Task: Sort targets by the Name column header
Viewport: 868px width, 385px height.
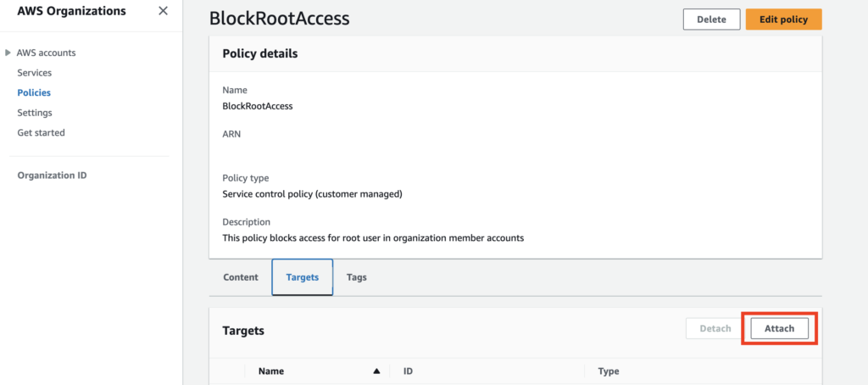Action: (x=271, y=371)
